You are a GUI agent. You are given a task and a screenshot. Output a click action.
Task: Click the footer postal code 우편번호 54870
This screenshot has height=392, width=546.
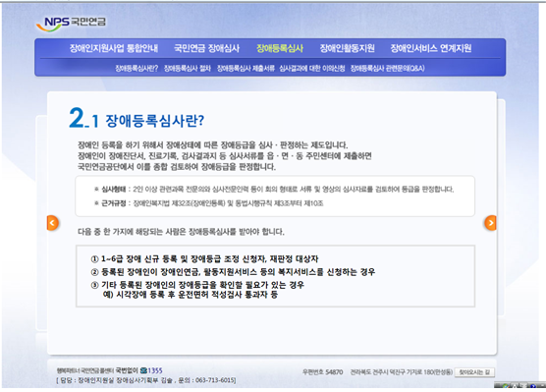(322, 372)
